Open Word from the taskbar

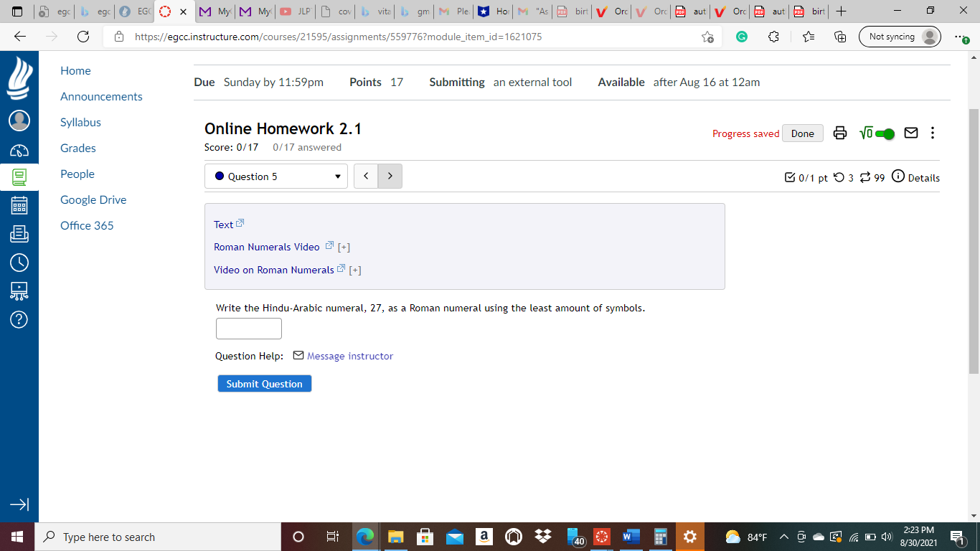coord(631,537)
